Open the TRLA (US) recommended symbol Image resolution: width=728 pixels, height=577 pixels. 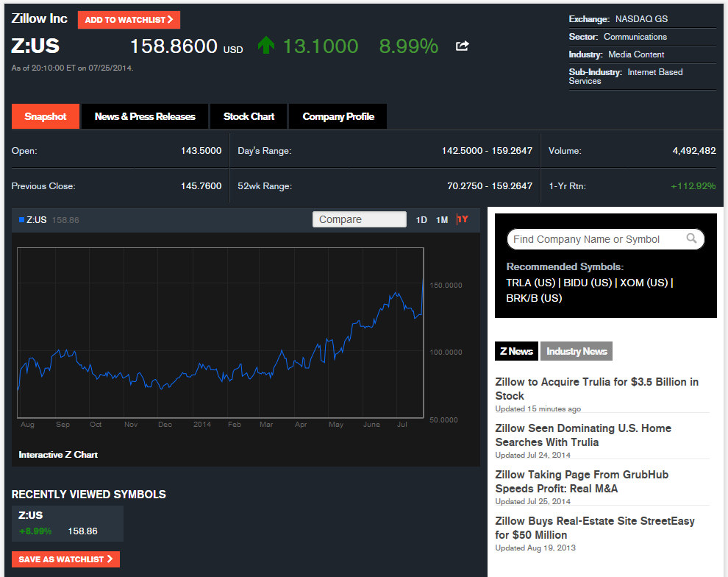[x=531, y=283]
